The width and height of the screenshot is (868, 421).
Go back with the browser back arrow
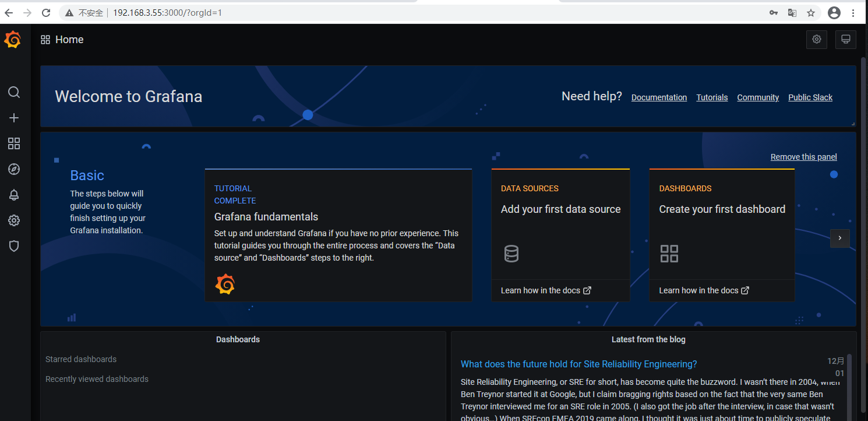click(9, 13)
